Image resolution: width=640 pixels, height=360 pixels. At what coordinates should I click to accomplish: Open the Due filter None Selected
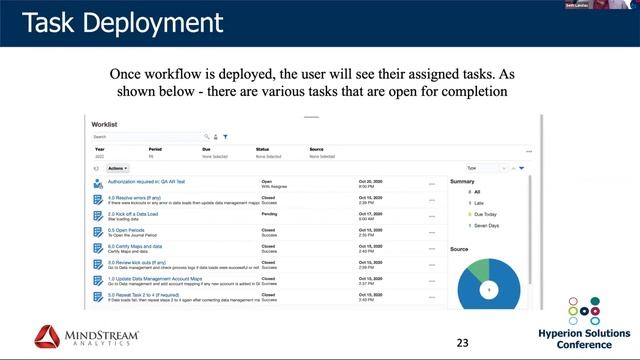[x=215, y=156]
